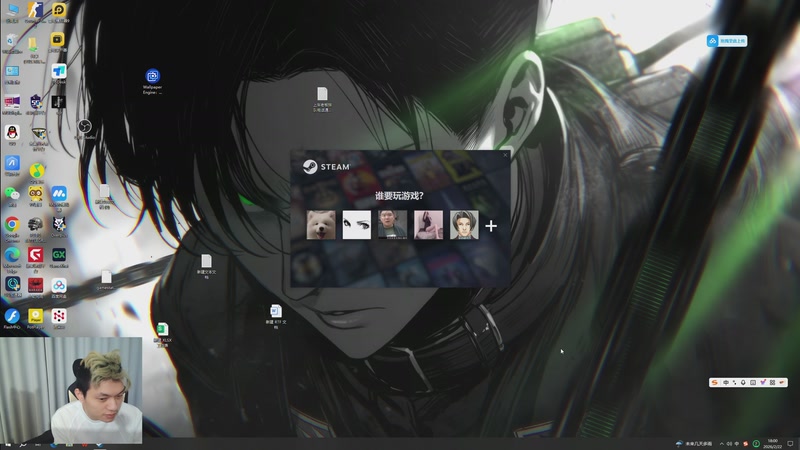Open PotPlayer yellow desktop shortcut
Image resolution: width=800 pixels, height=450 pixels.
[35, 318]
